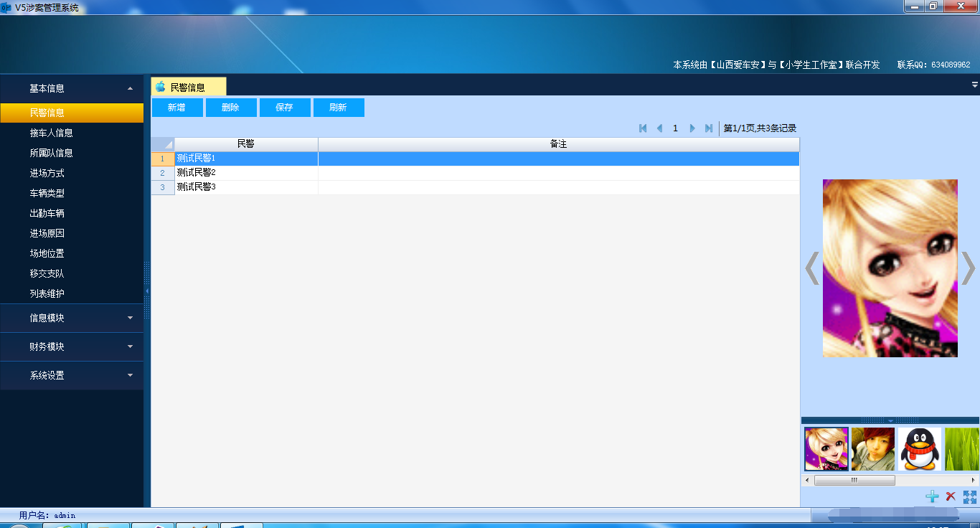Viewport: 980px width, 528px height.
Task: Show previous photo with the left chevron
Action: (x=812, y=268)
